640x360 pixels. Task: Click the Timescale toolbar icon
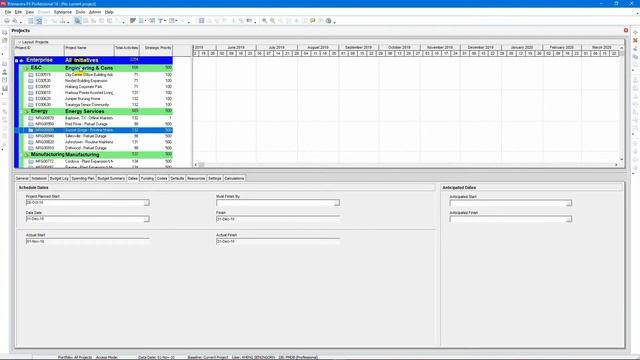click(152, 21)
